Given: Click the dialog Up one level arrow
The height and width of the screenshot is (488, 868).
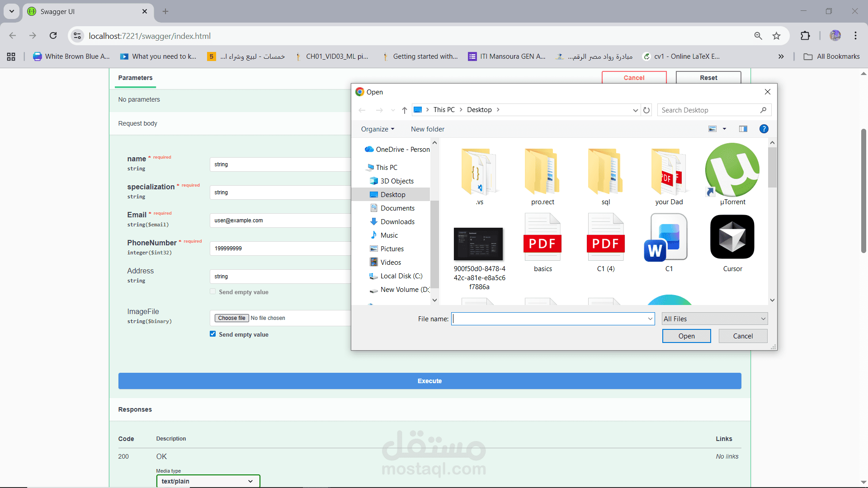Looking at the screenshot, I should (405, 110).
